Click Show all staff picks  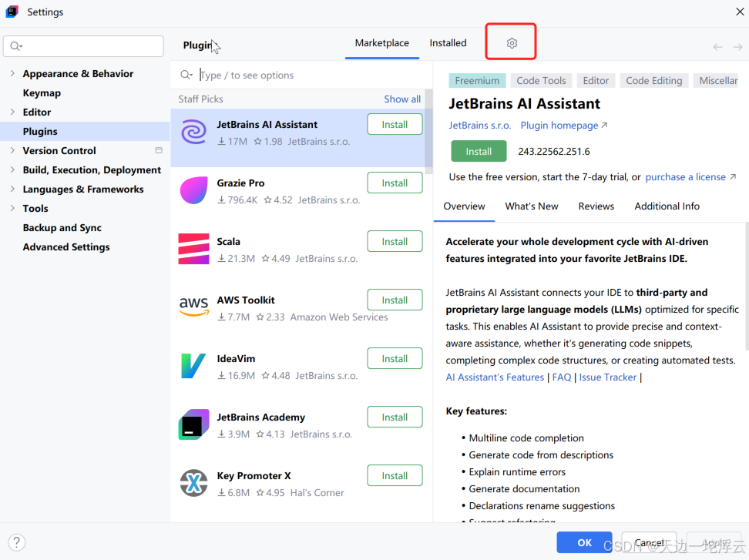coord(402,99)
